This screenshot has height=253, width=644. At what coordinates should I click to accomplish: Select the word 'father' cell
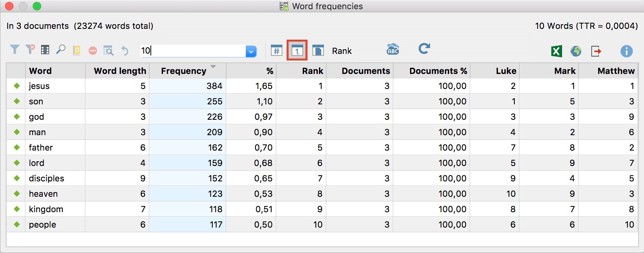tap(55, 147)
